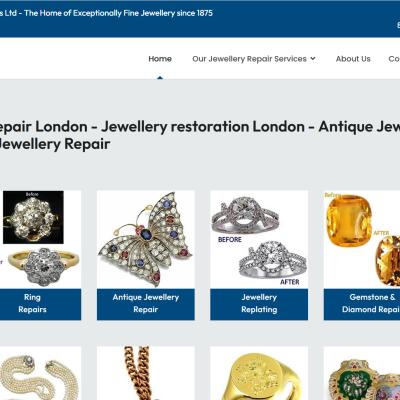The height and width of the screenshot is (400, 400).
Task: Click the header text about fine jewellery since 1875
Action: tap(106, 13)
